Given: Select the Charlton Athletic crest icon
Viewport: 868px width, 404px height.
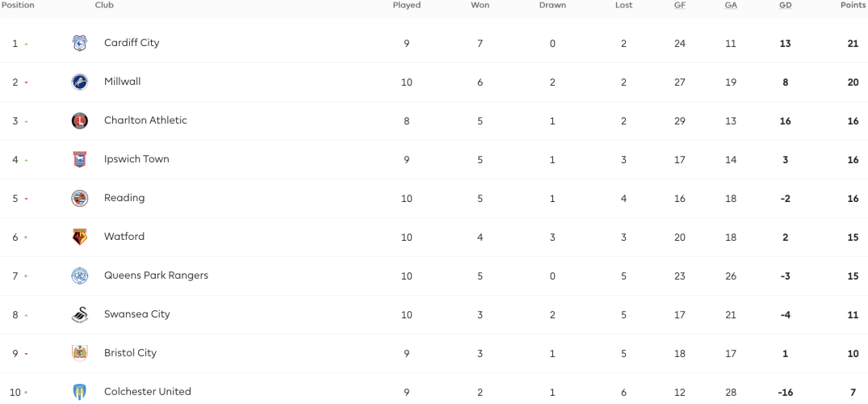Looking at the screenshot, I should coord(80,121).
